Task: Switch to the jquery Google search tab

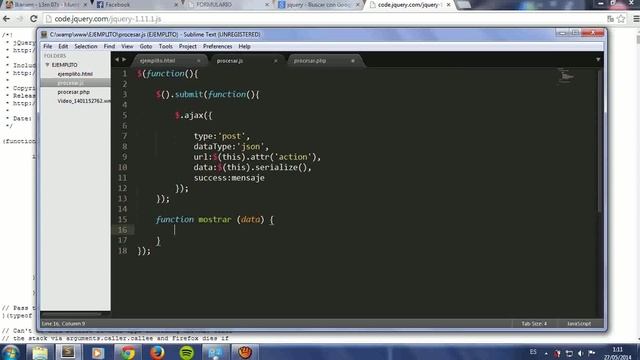Action: click(x=318, y=4)
